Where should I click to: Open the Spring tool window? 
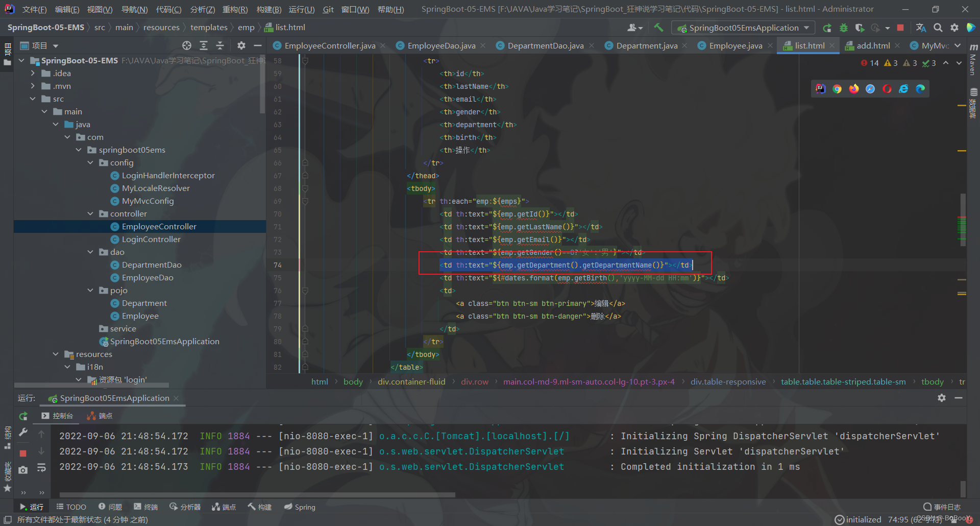tap(300, 507)
